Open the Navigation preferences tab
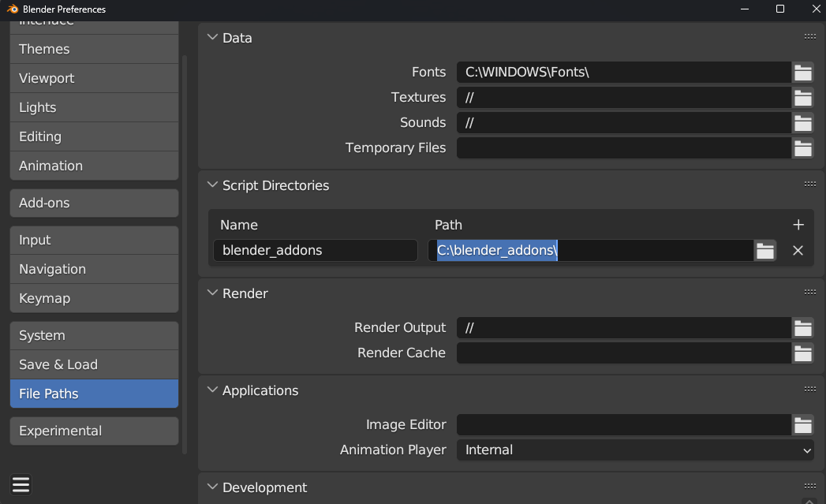This screenshot has height=504, width=826. tap(95, 269)
